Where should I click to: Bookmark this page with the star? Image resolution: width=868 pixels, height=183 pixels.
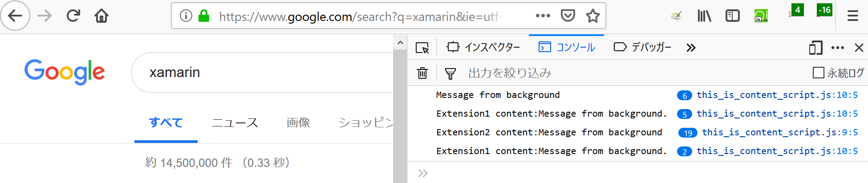592,16
